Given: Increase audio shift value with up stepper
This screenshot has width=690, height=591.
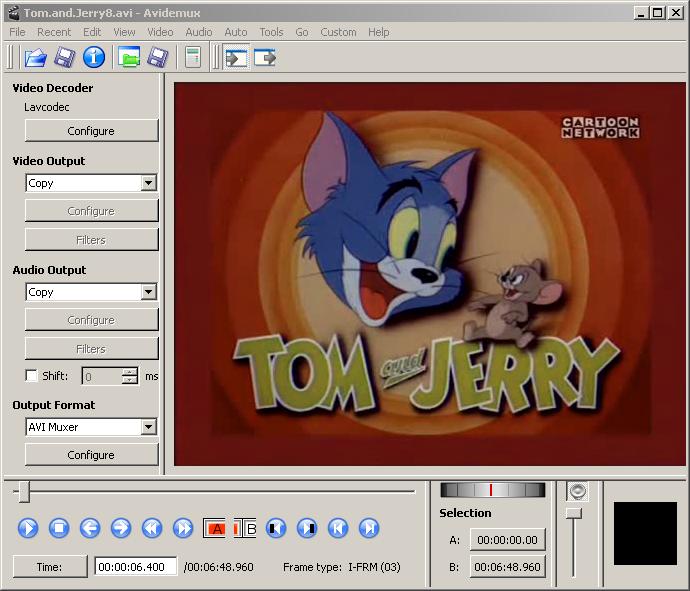Looking at the screenshot, I should point(130,372).
